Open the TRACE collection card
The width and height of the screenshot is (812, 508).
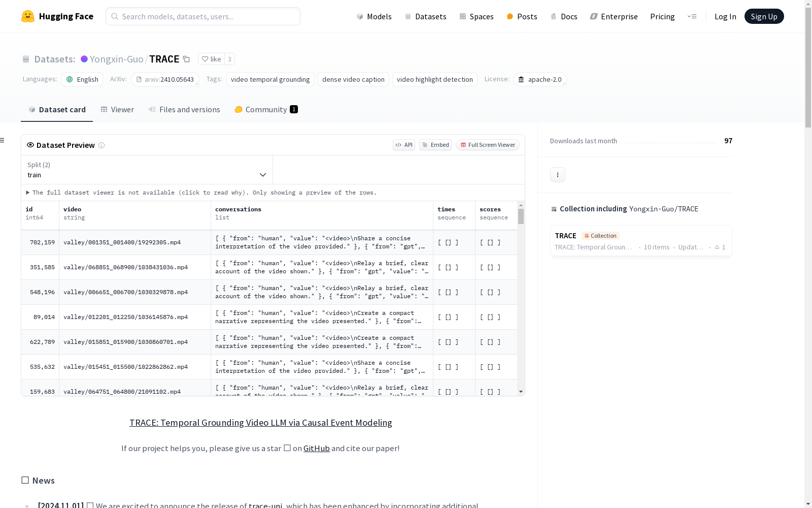pos(641,241)
